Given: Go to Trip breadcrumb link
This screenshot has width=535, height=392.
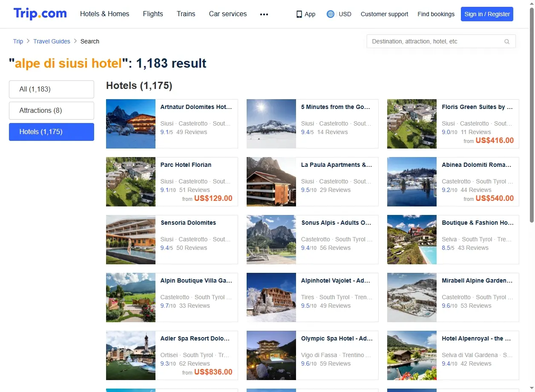Looking at the screenshot, I should (18, 41).
